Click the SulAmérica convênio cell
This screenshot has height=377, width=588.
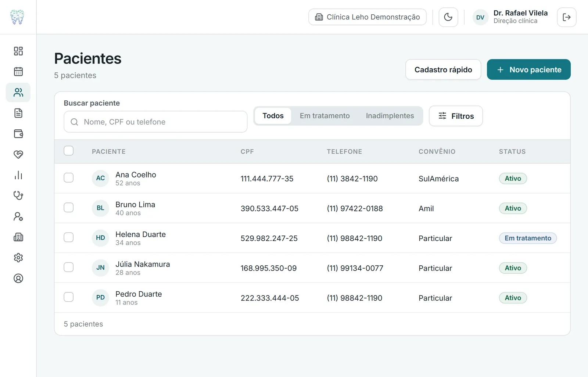439,179
